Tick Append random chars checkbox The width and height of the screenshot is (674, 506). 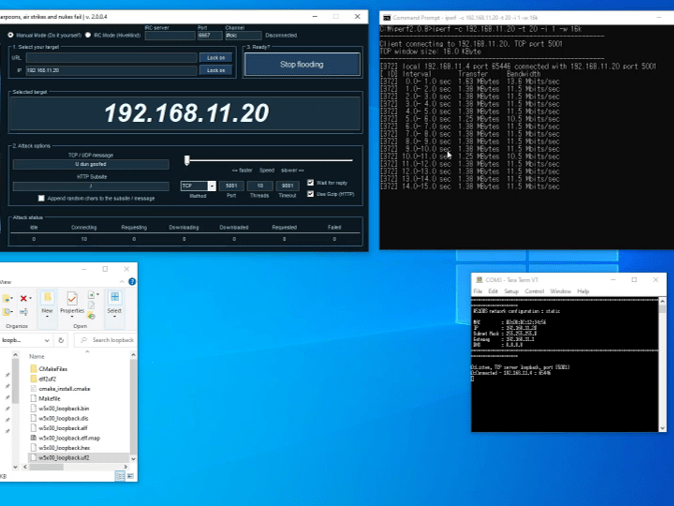point(41,198)
